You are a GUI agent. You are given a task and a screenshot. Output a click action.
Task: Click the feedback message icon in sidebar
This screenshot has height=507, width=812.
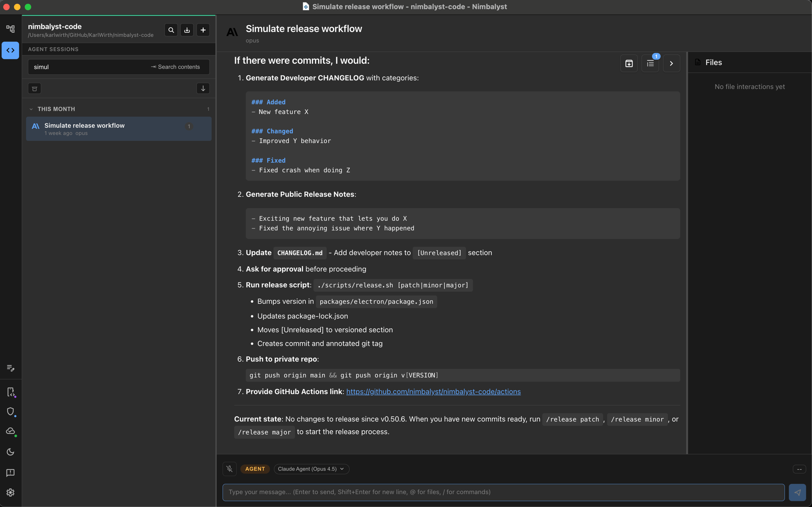(x=11, y=472)
